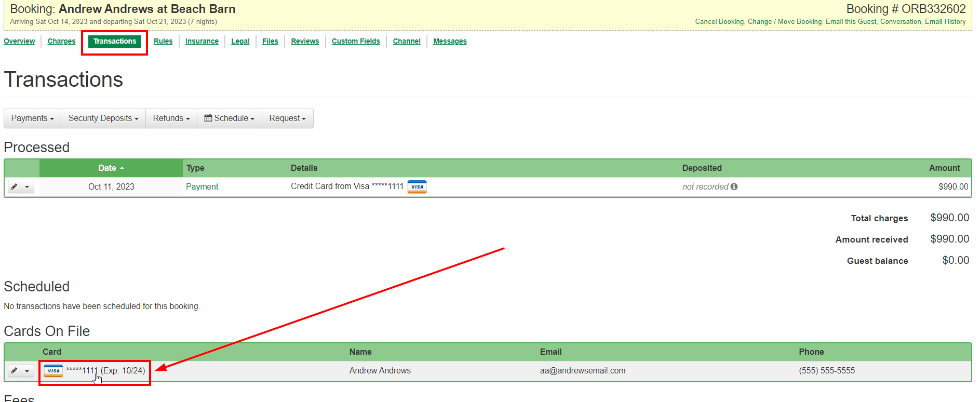Open the caret menu beside the payment row
This screenshot has width=980, height=402.
[27, 187]
